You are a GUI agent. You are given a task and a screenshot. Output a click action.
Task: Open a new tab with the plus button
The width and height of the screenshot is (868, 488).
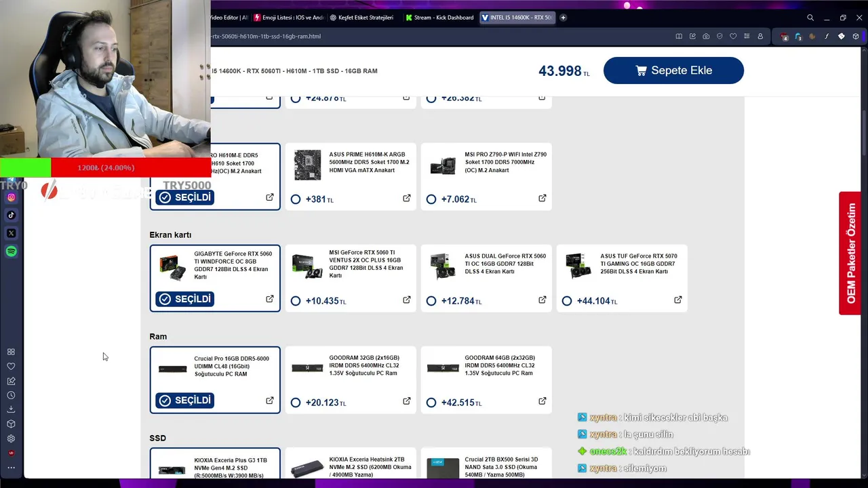[x=563, y=18]
